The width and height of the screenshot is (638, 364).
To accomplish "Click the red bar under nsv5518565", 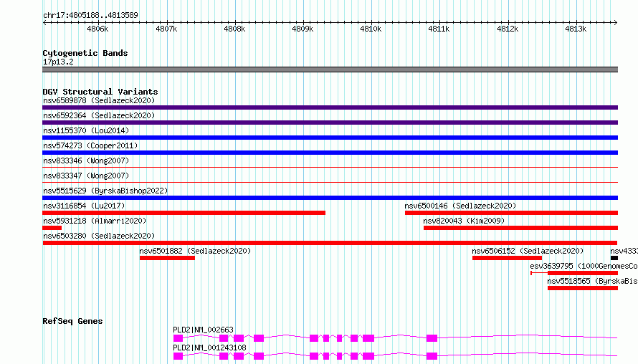I will (583, 288).
